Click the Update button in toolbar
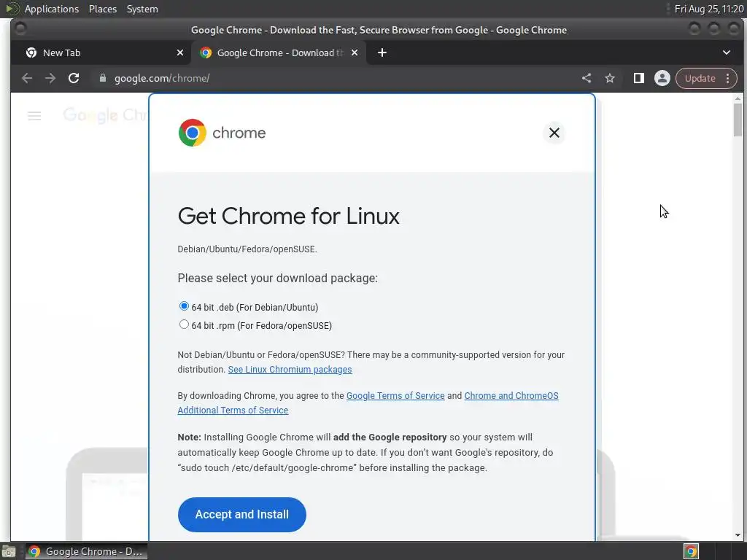This screenshot has height=560, width=747. [700, 78]
